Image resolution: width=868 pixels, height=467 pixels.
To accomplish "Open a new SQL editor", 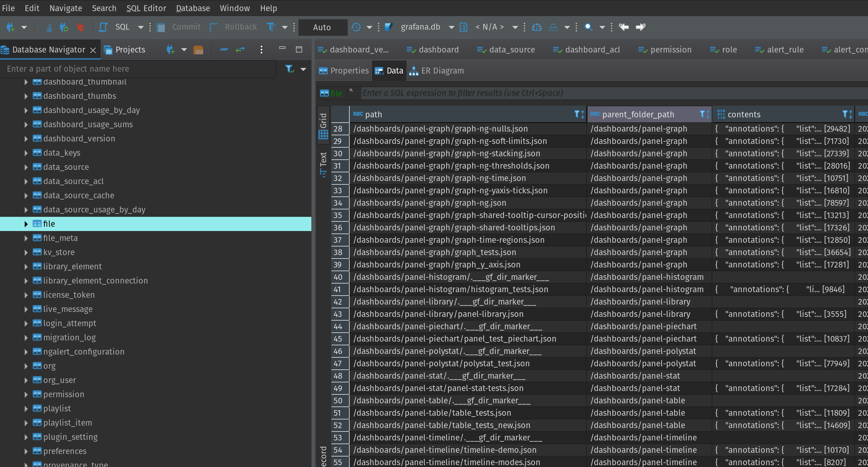I will pos(103,27).
